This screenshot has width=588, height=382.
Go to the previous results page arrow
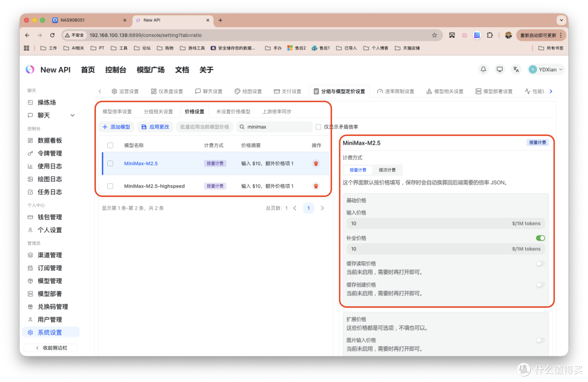[295, 208]
